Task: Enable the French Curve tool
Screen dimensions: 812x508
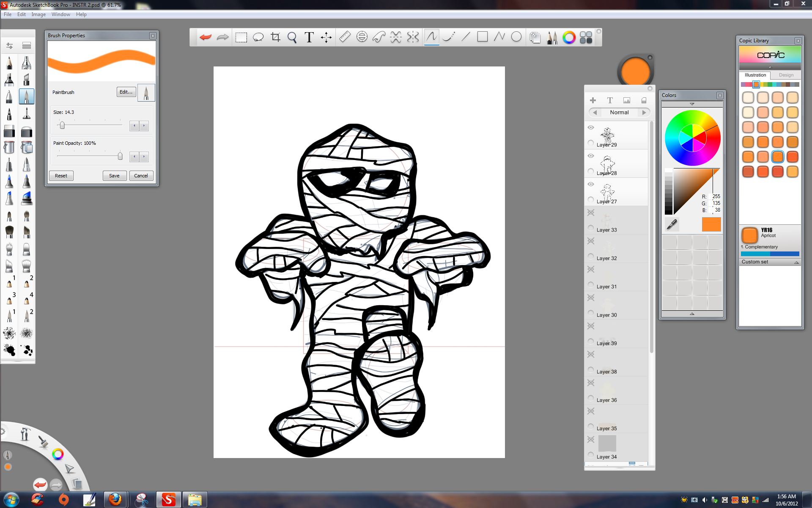Action: pyautogui.click(x=379, y=37)
